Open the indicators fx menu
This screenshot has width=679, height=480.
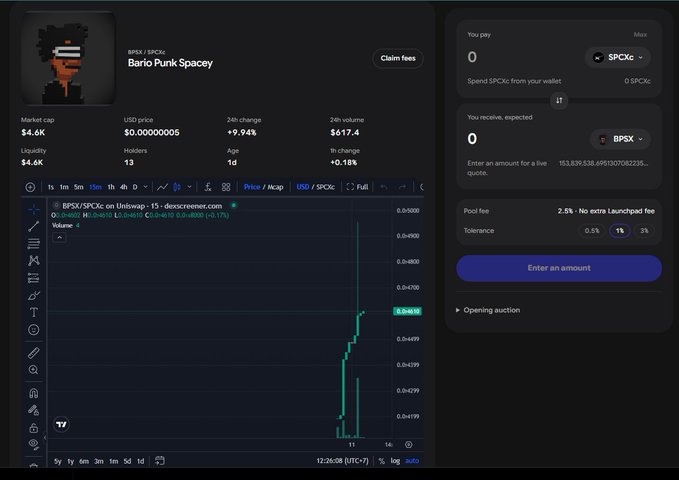point(208,187)
